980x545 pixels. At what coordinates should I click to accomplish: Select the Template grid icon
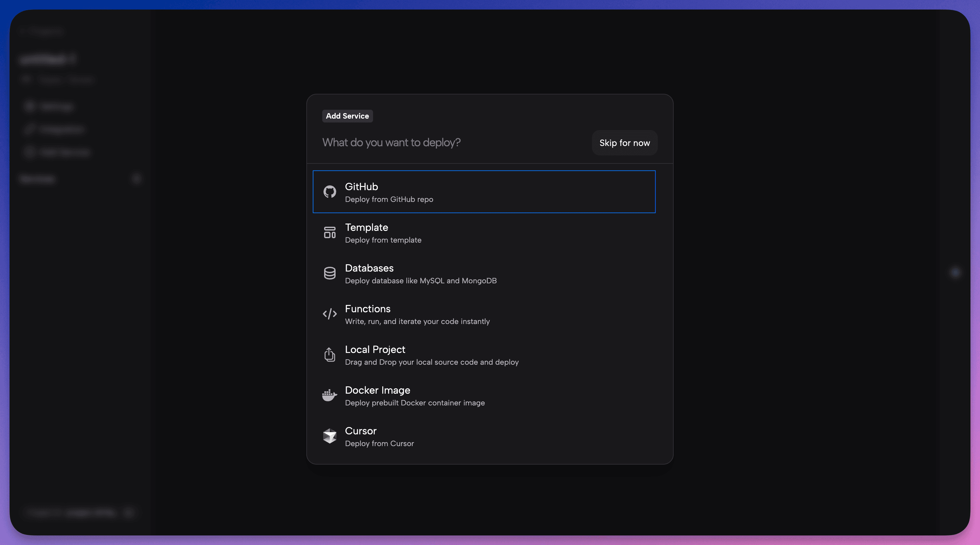click(x=330, y=232)
